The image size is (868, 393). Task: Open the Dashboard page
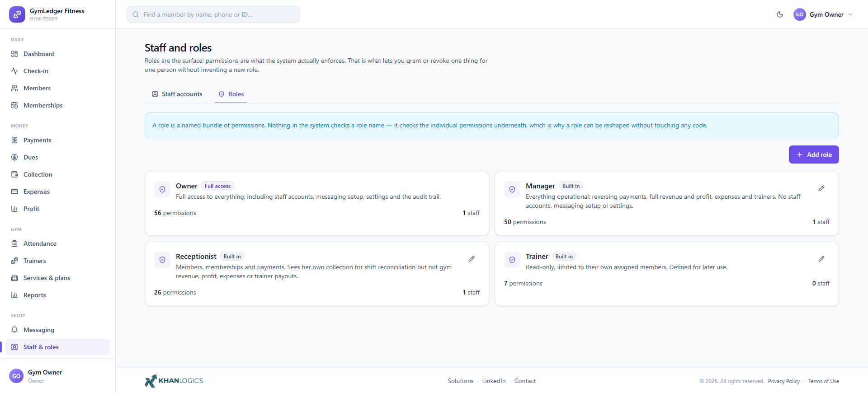point(57,54)
